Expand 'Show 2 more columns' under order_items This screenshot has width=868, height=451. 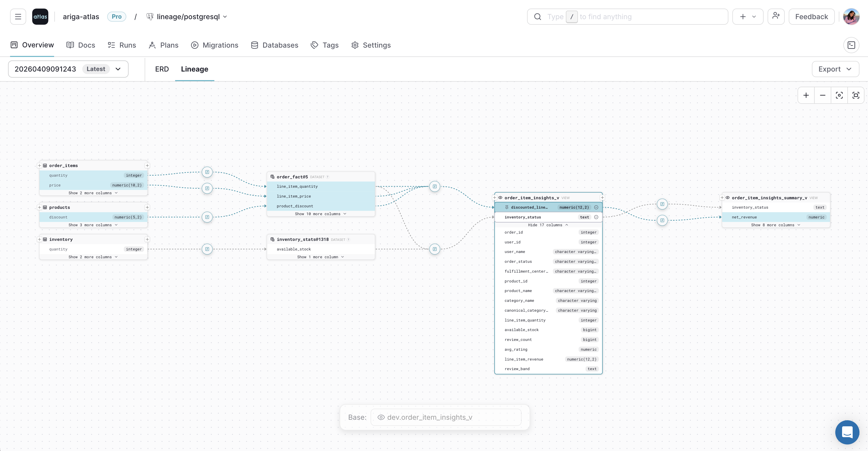pyautogui.click(x=93, y=193)
